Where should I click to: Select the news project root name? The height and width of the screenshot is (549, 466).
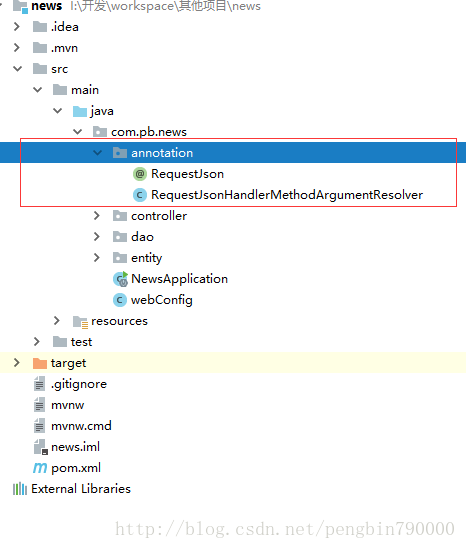(47, 6)
